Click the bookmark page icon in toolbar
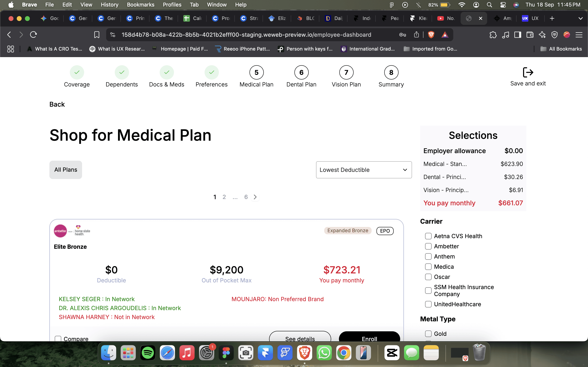 (x=97, y=35)
